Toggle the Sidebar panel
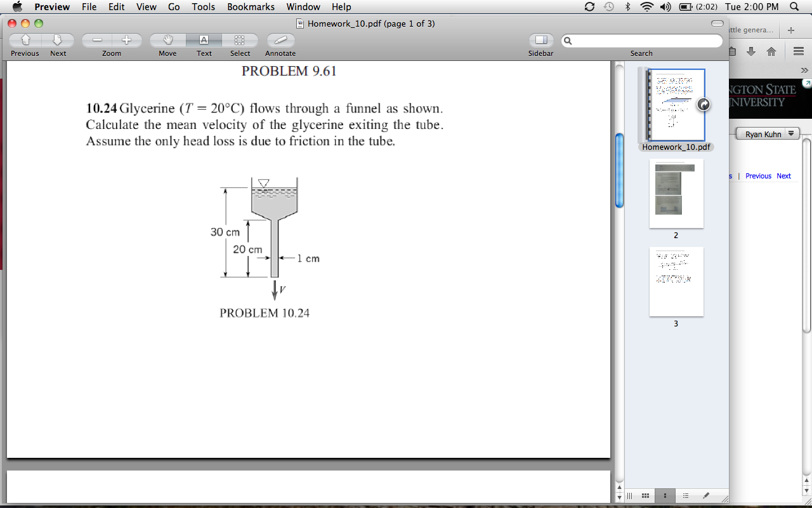Image resolution: width=812 pixels, height=508 pixels. (540, 39)
